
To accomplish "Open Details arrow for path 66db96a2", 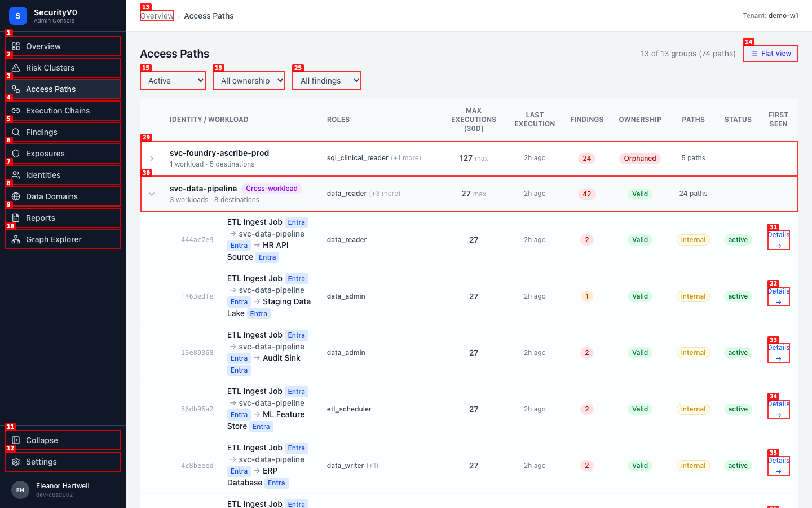I will [x=779, y=415].
